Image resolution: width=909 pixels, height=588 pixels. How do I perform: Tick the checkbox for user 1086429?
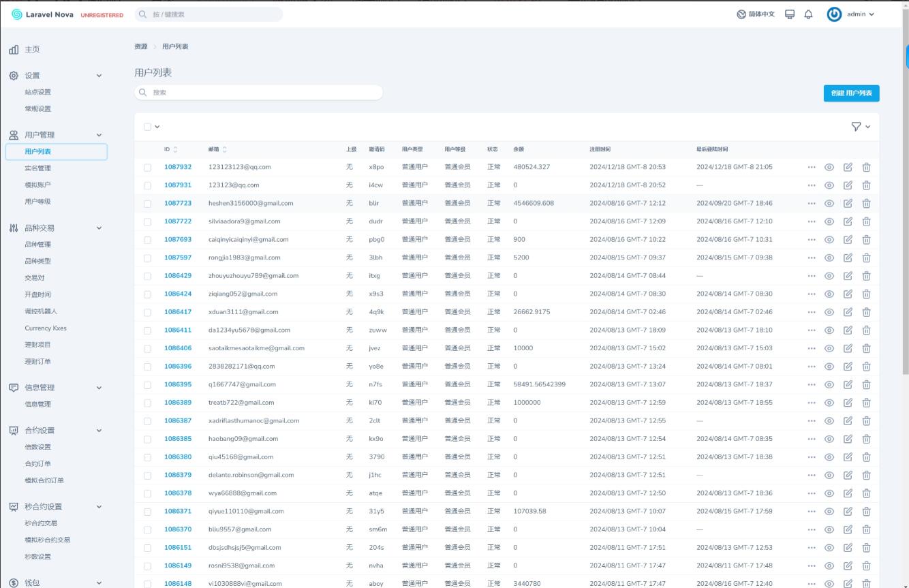tap(147, 276)
